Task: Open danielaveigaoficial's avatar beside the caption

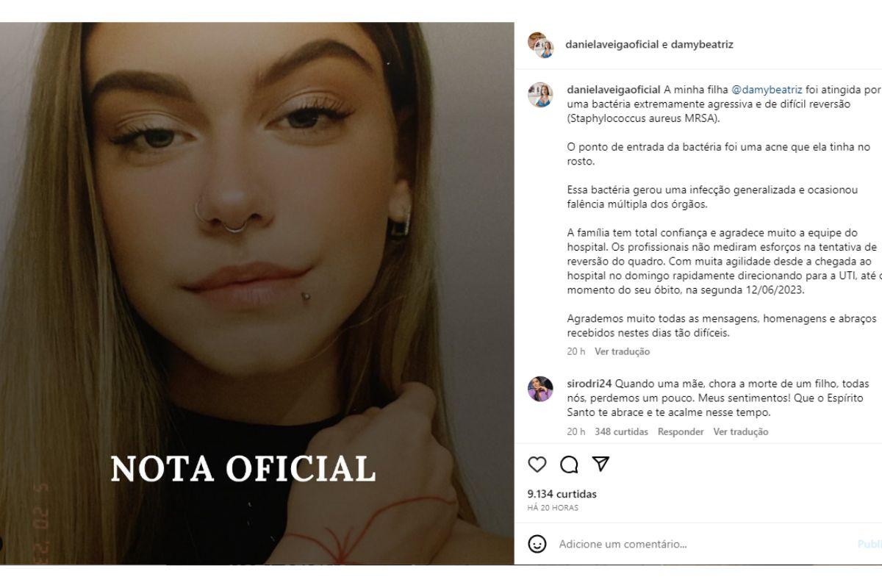Action: (540, 94)
